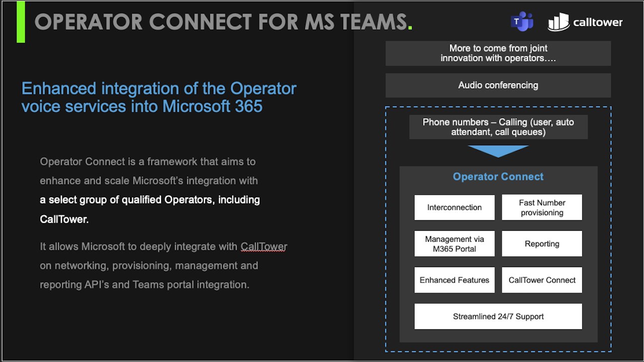644x362 pixels.
Task: Select the CallTower Connect box
Action: 542,280
